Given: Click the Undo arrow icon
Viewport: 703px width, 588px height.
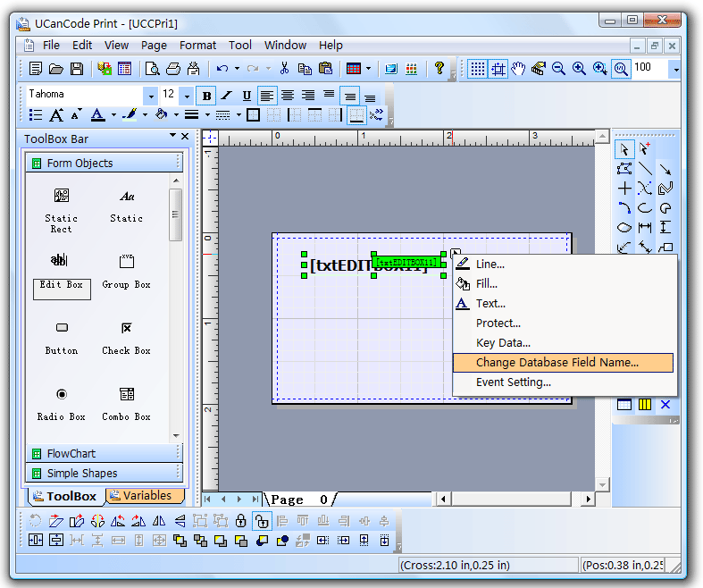Looking at the screenshot, I should click(222, 69).
